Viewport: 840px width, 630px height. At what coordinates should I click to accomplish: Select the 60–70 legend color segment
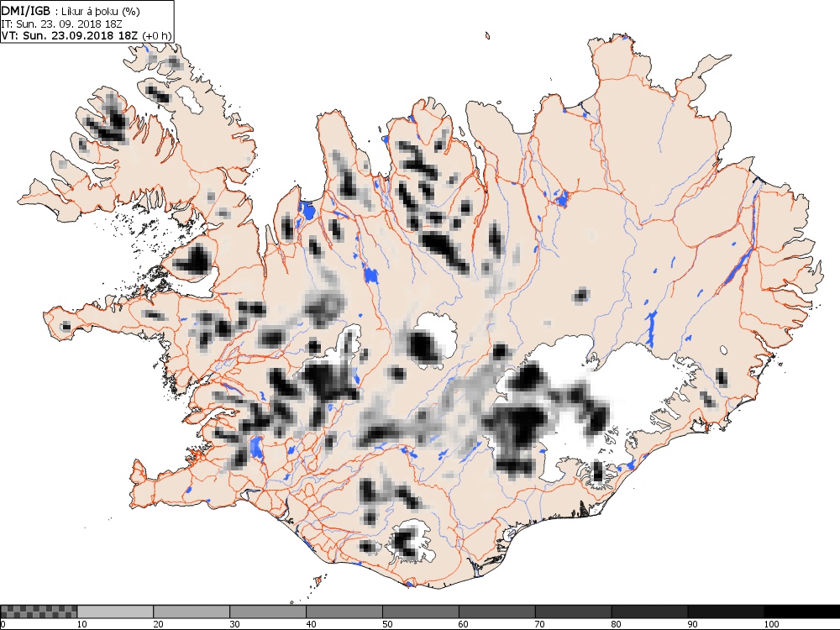496,612
